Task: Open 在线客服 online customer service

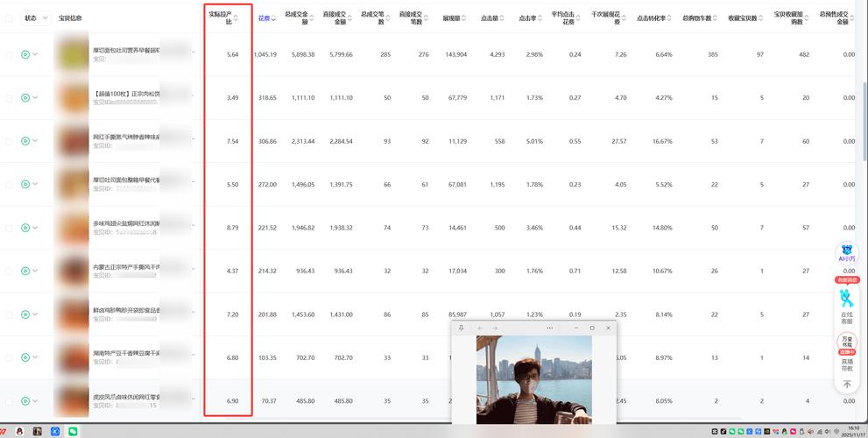Action: point(846,307)
